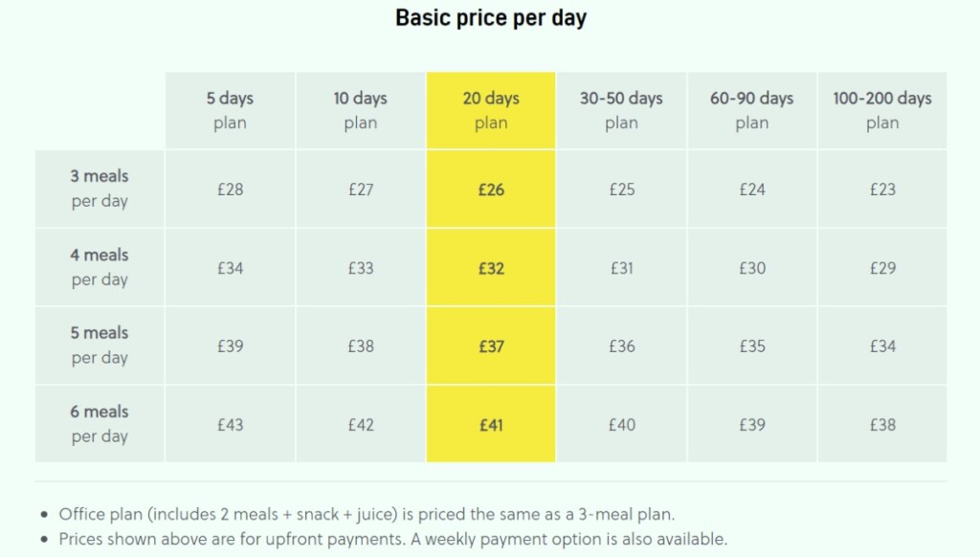Viewport: 980px width, 557px height.
Task: Choose the highlighted £37 price cell
Action: click(x=491, y=346)
